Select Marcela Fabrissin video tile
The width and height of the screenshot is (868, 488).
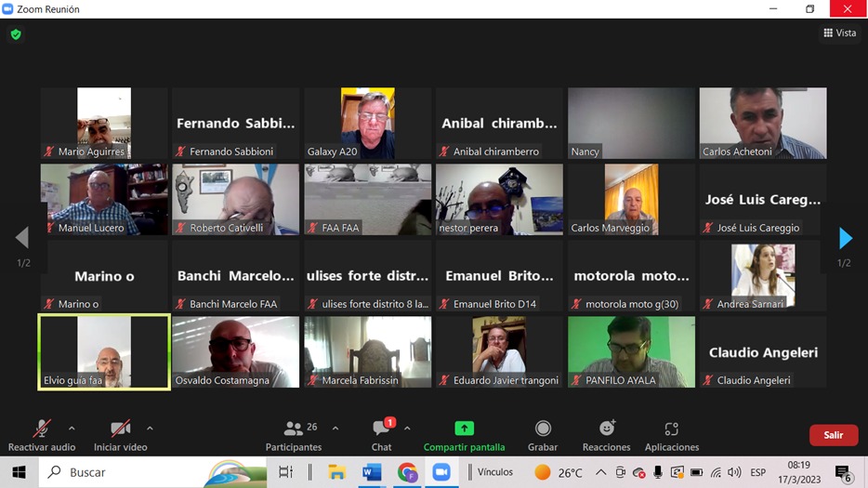coord(368,352)
